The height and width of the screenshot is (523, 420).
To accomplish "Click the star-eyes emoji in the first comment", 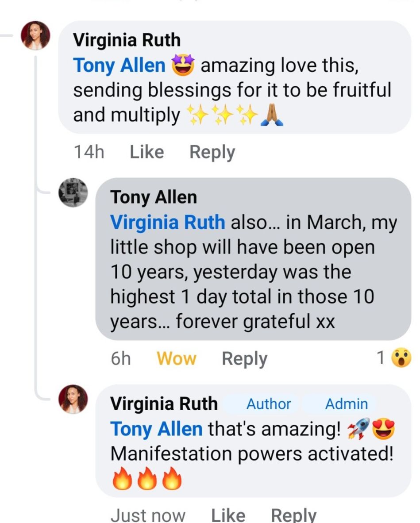I will (x=183, y=66).
